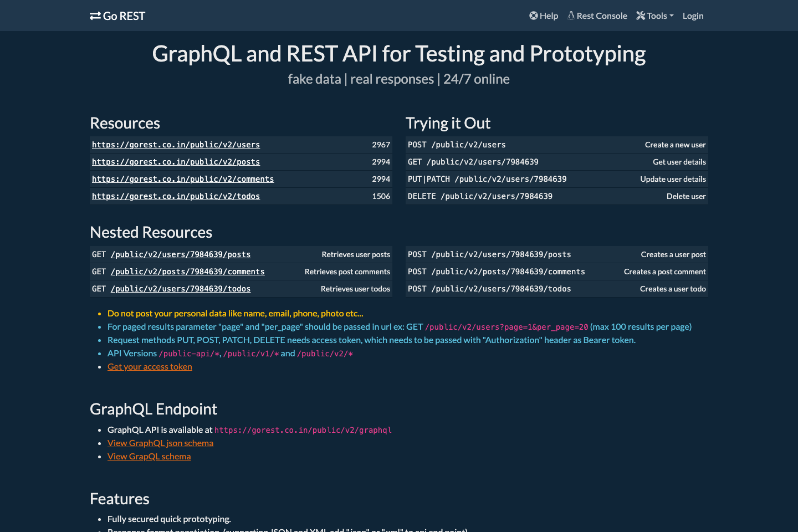Click 'Get your access token'
Image resolution: width=798 pixels, height=532 pixels.
point(150,366)
